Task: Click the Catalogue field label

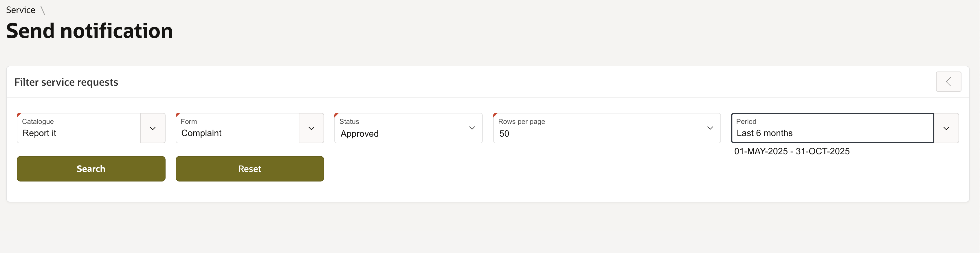Action: coord(38,121)
